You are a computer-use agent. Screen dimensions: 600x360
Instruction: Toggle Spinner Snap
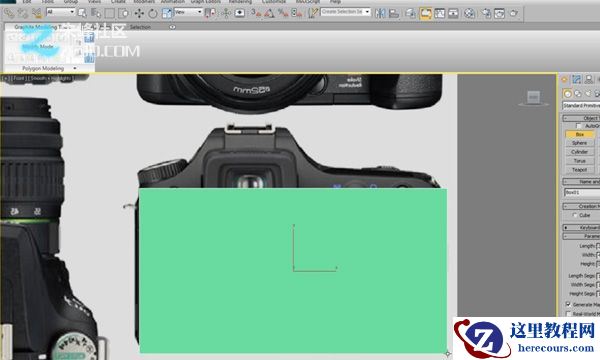[297, 13]
